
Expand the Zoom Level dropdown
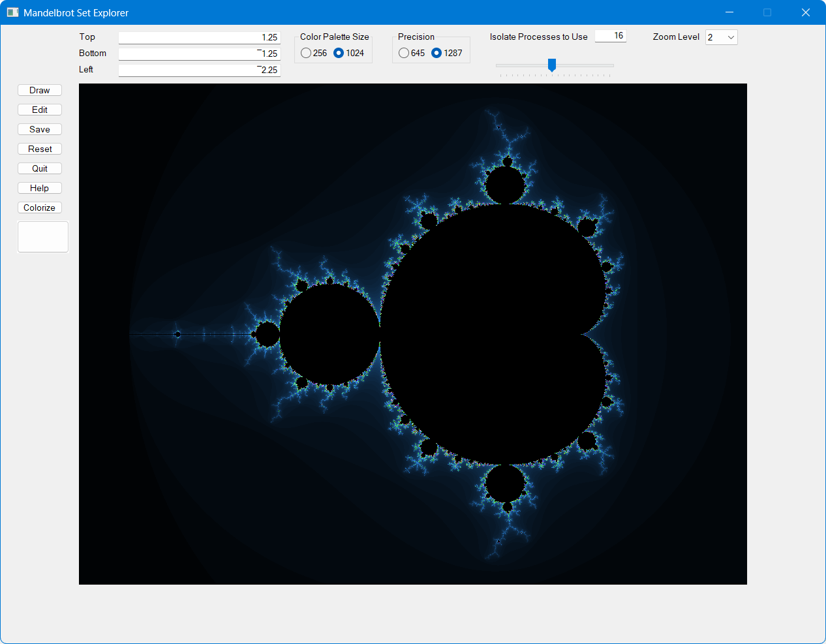click(x=722, y=37)
